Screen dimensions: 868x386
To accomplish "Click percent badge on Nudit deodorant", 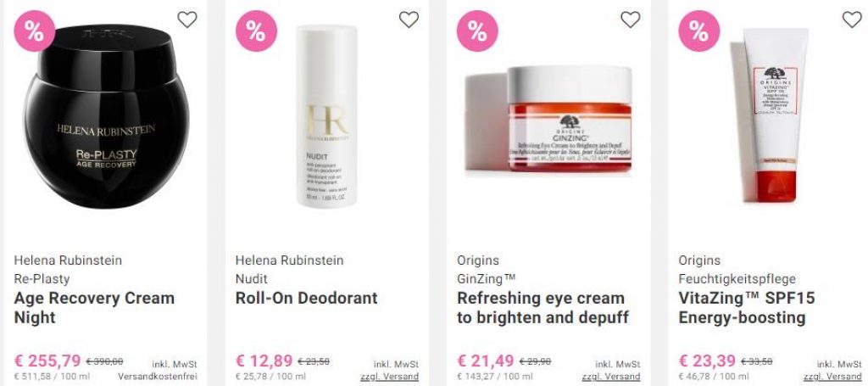I will [256, 31].
